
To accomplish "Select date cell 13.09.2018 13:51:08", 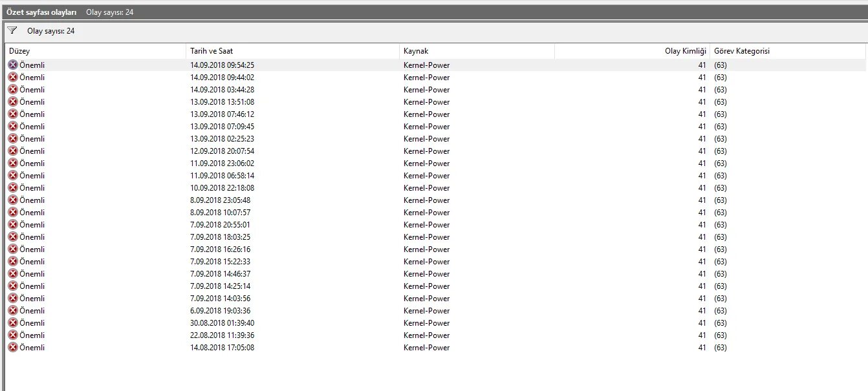I will [222, 101].
